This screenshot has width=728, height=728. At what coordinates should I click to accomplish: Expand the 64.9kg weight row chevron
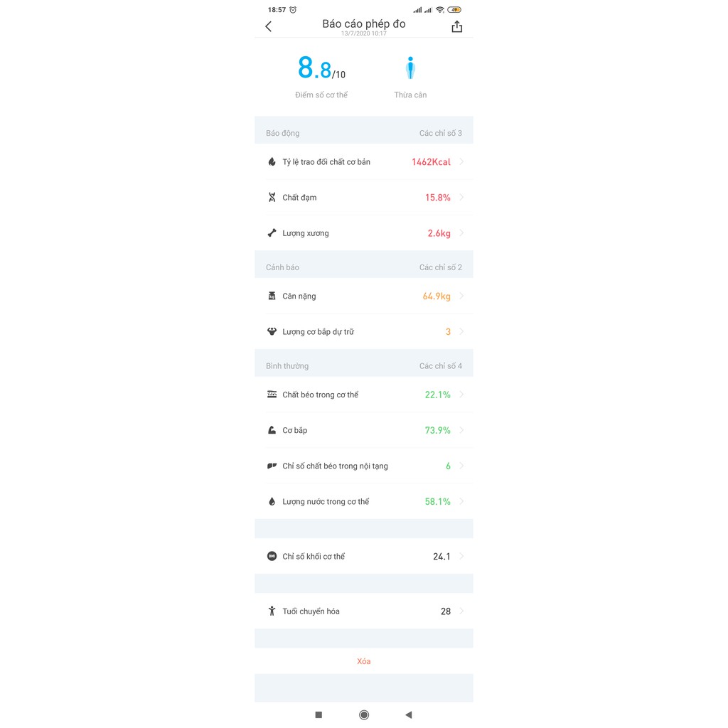coord(461,296)
